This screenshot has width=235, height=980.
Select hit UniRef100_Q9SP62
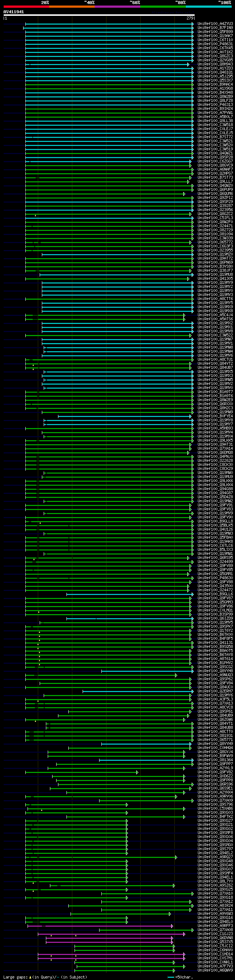[215, 679]
